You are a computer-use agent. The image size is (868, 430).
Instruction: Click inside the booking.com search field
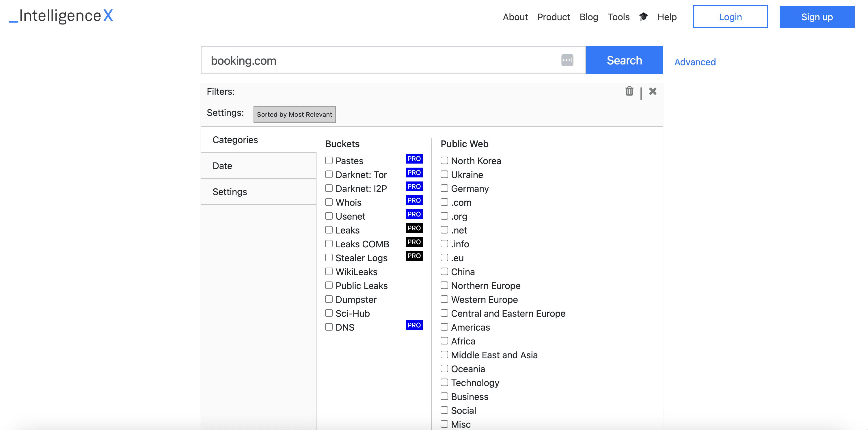pos(371,60)
